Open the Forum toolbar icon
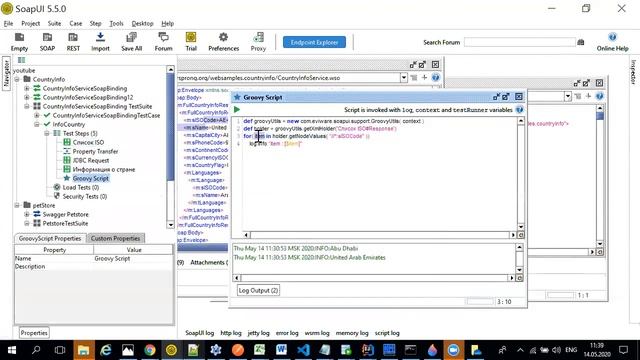The width and height of the screenshot is (640, 360). (x=163, y=42)
